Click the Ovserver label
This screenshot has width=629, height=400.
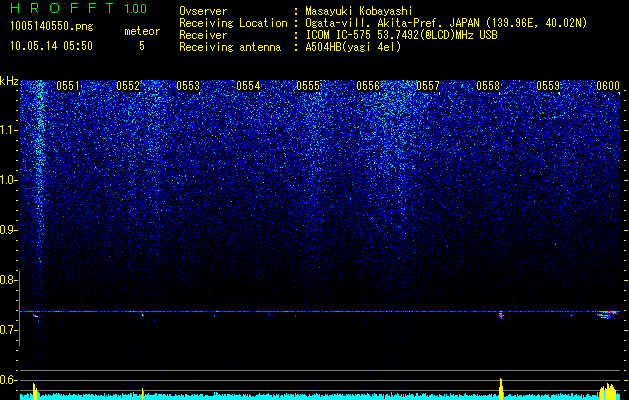(x=203, y=11)
